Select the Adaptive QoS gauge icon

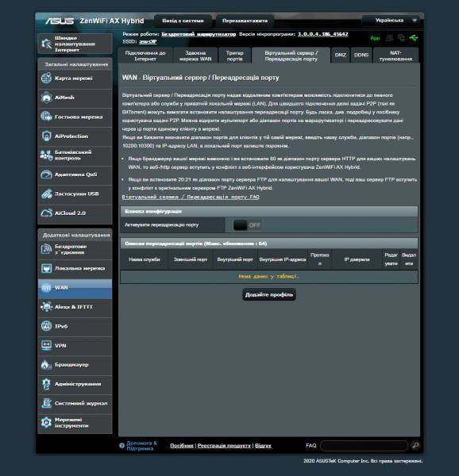coord(47,175)
